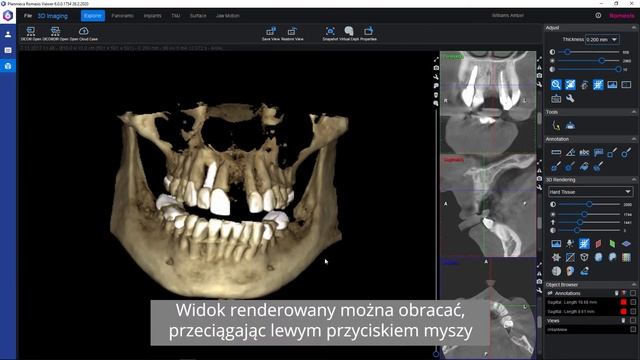
Task: Click the DICOM Open toolbar icon
Action: 31,31
